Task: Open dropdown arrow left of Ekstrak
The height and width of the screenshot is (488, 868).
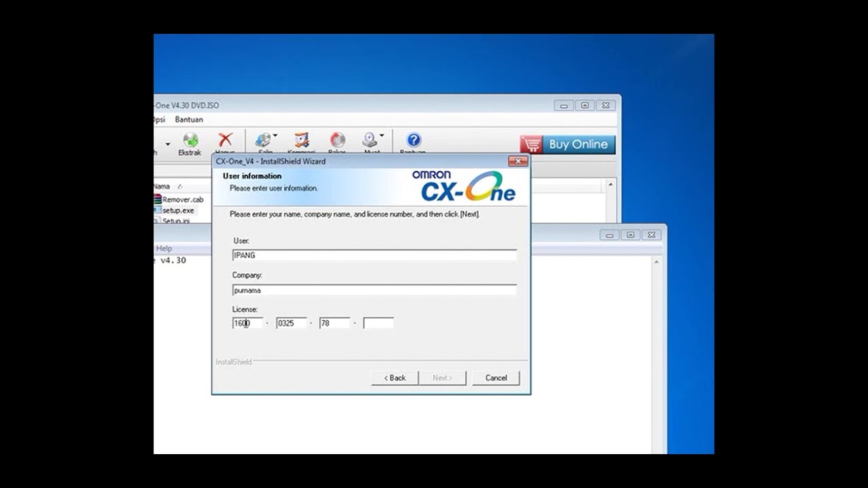Action: 167,144
